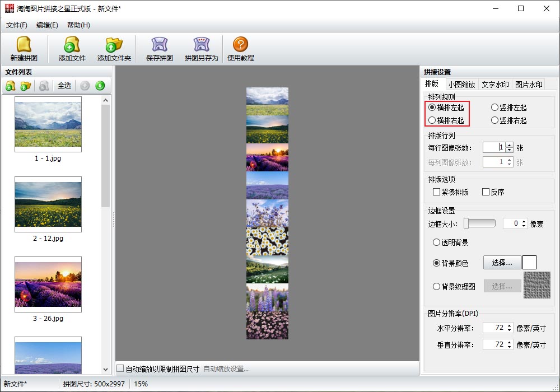Screen dimensions: 560x392
Task: Click the file list scrollbar thumb
Action: pos(105,156)
